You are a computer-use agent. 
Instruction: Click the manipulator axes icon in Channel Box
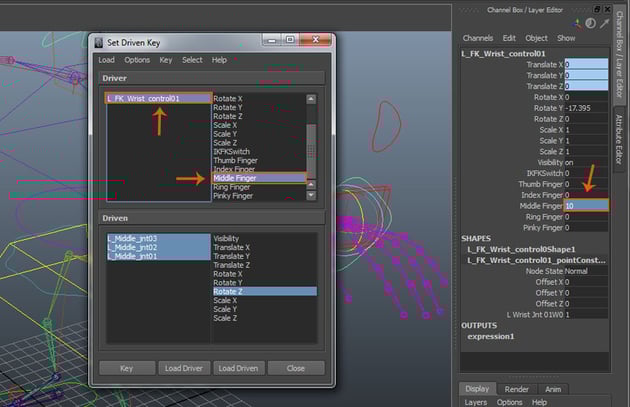[576, 23]
